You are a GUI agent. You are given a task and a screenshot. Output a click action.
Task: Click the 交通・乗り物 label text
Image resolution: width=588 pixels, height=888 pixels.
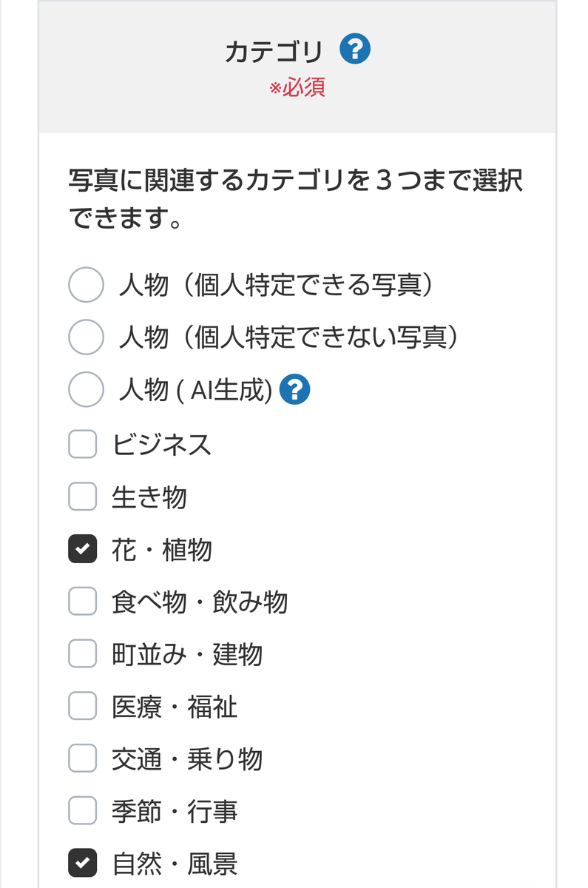pyautogui.click(x=187, y=759)
